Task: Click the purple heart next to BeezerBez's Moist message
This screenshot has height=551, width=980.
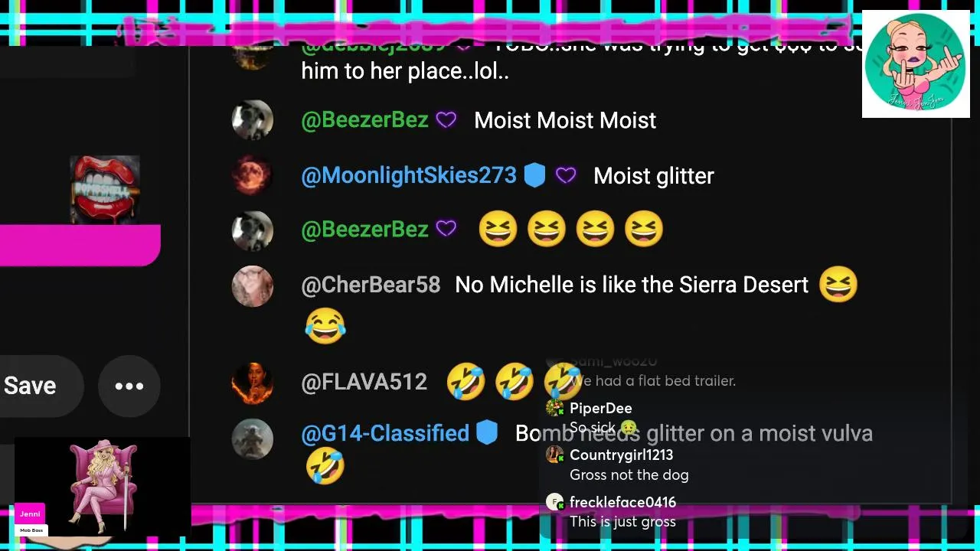Action: 446,120
